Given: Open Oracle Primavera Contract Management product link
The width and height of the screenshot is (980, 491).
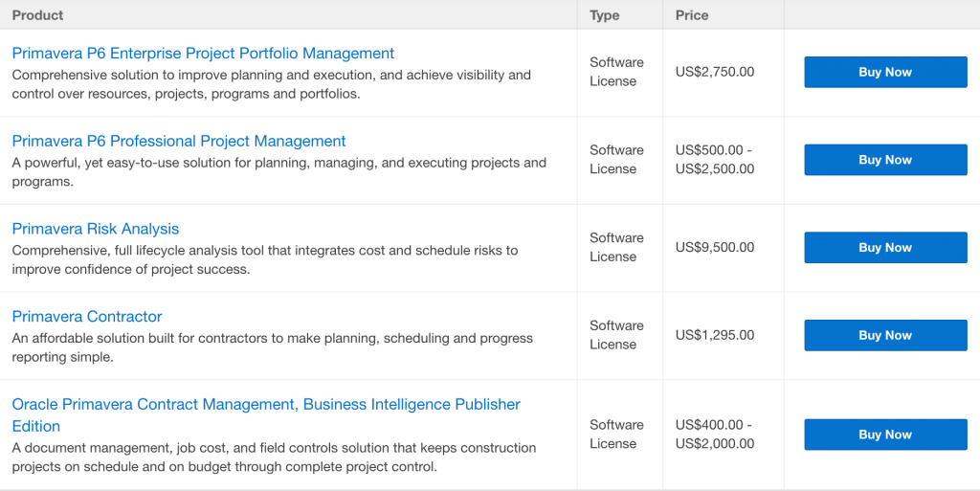Looking at the screenshot, I should tap(266, 414).
